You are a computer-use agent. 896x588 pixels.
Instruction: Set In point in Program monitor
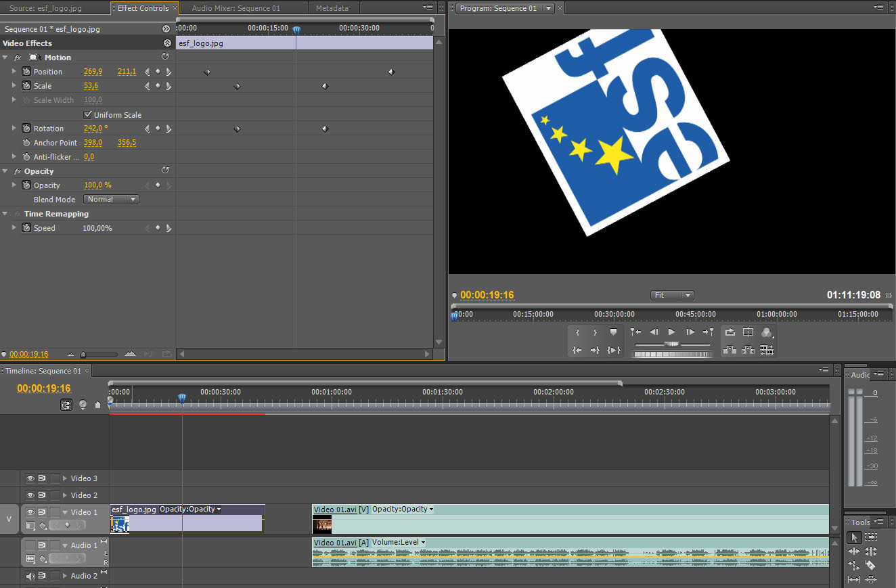[577, 332]
